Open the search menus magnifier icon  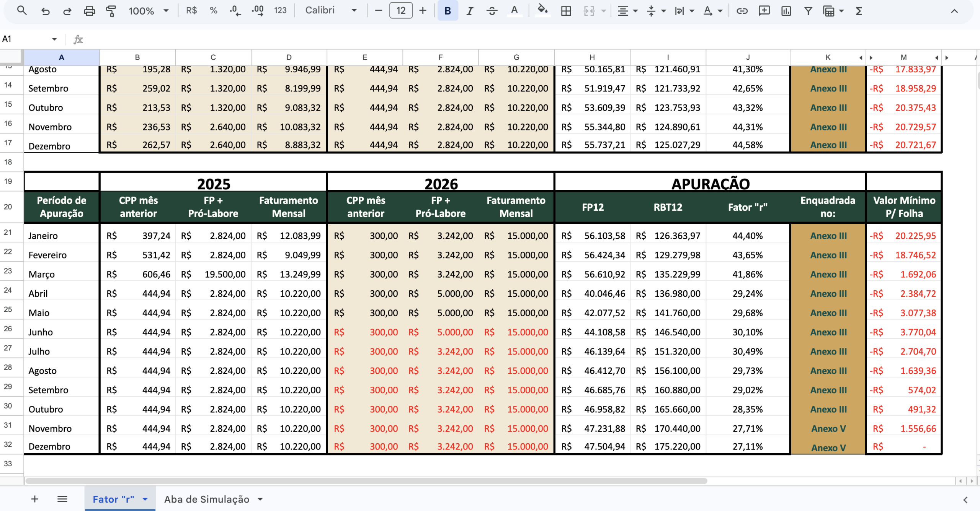point(22,11)
